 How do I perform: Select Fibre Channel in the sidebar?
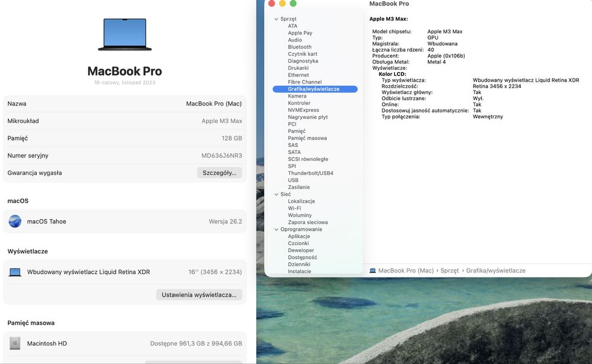coord(305,82)
